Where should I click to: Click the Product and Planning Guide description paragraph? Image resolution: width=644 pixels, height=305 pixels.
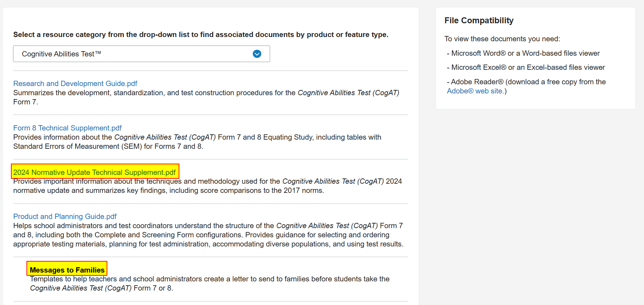click(x=208, y=235)
